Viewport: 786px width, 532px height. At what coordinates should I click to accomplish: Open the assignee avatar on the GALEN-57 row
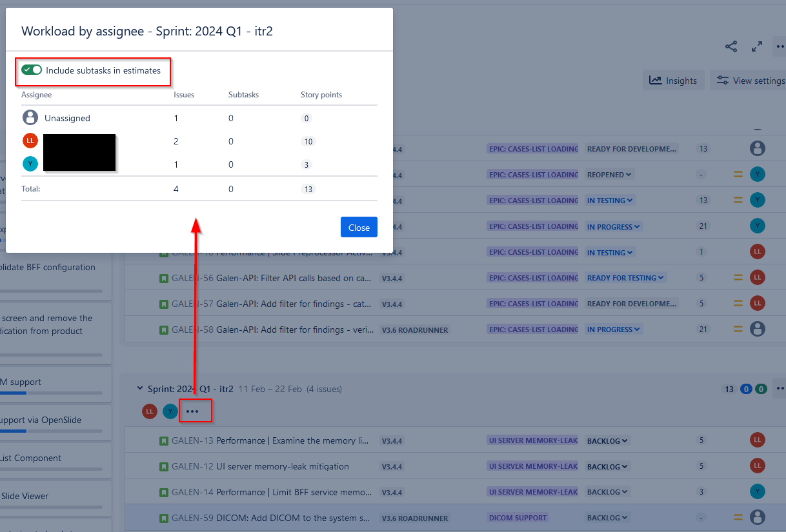(758, 304)
